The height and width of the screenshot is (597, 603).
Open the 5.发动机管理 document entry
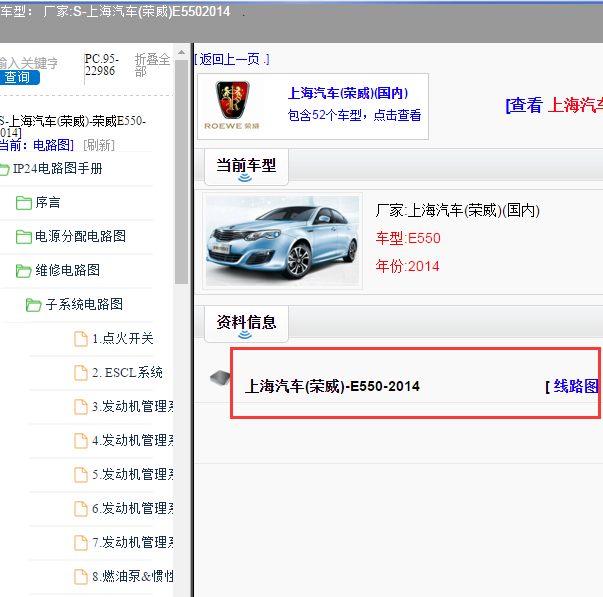(x=132, y=474)
